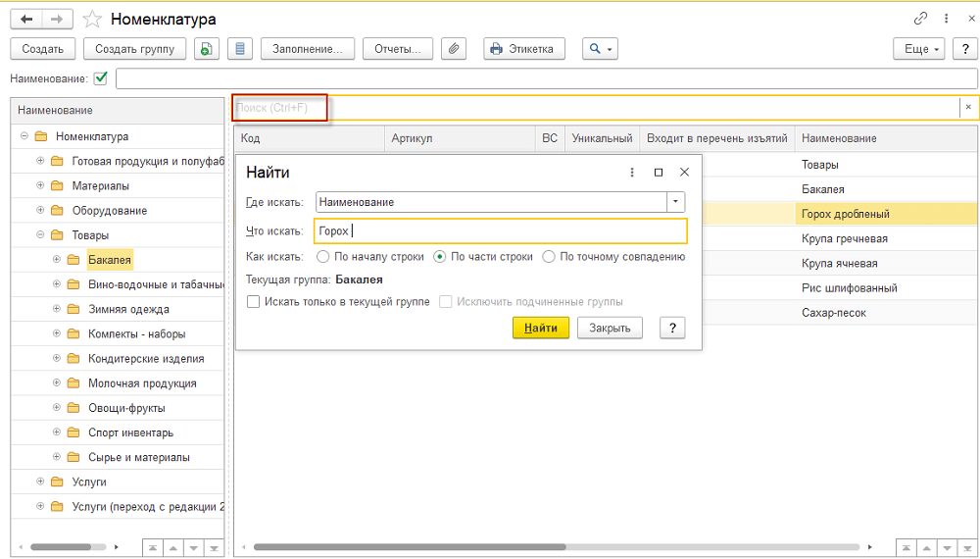Select the Спорт инвентарь tree item

pyautogui.click(x=130, y=432)
